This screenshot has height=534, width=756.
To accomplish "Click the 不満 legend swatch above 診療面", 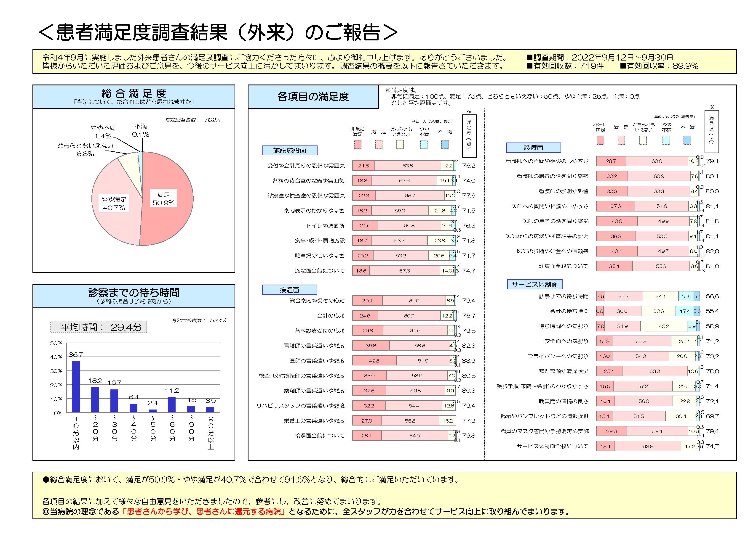I will click(687, 140).
